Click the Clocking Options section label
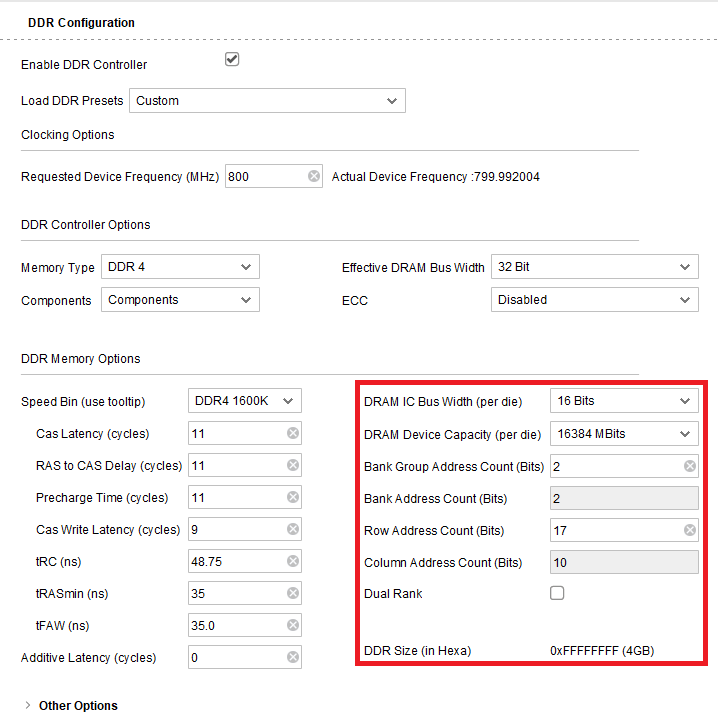718x717 pixels. pyautogui.click(x=68, y=135)
